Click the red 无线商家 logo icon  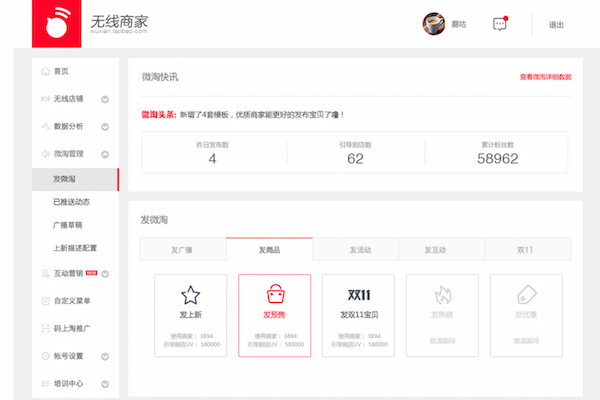tap(57, 24)
